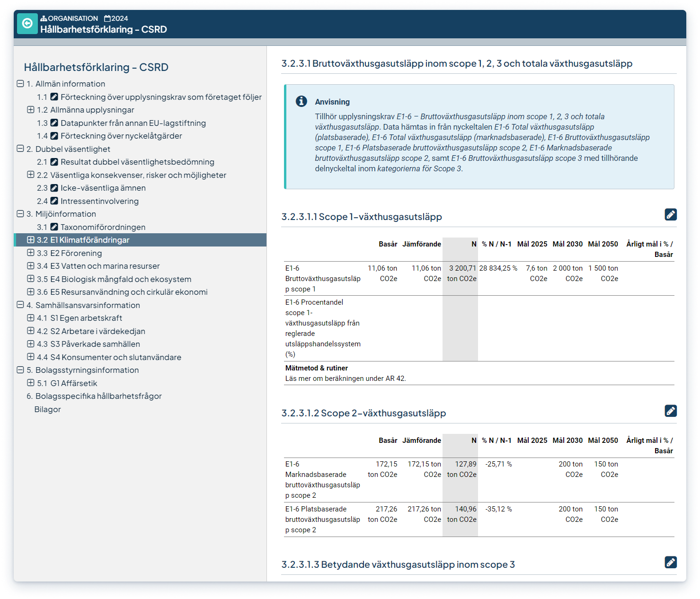Collapse the 1. Allmän information node
This screenshot has height=599, width=700.
click(20, 83)
